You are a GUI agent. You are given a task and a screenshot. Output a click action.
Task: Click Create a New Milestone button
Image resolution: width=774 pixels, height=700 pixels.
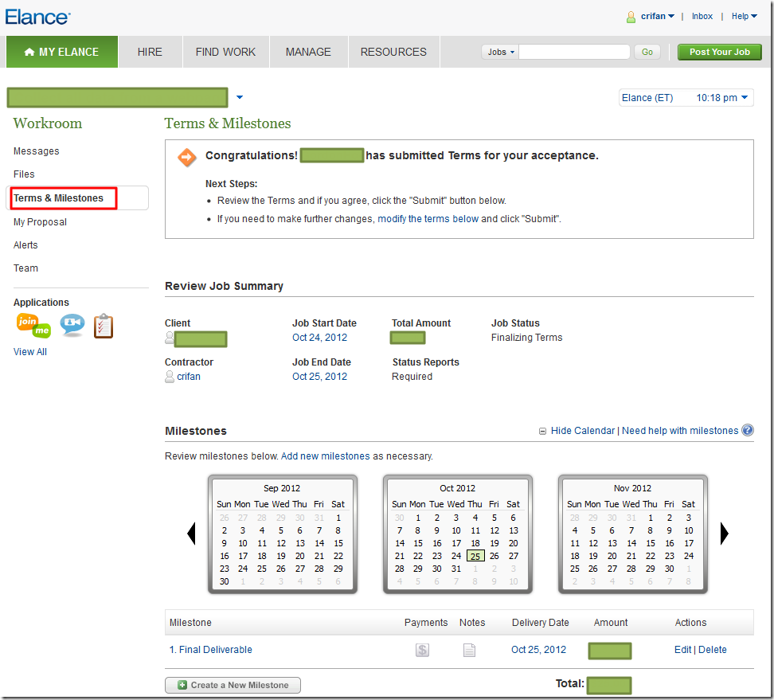[233, 685]
